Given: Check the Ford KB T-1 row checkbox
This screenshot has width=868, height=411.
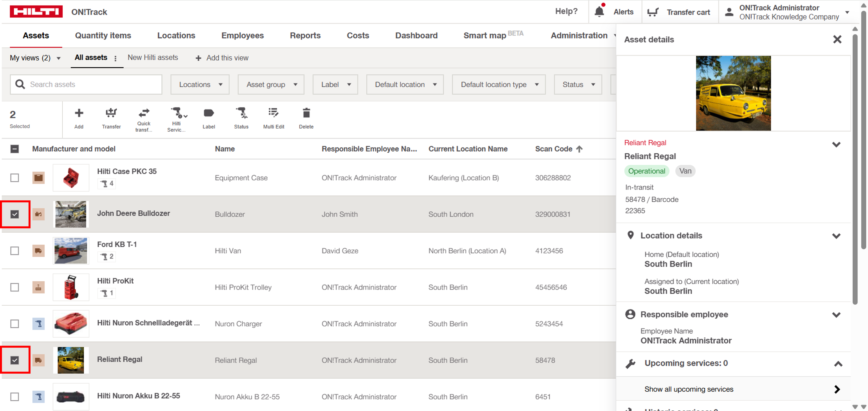Looking at the screenshot, I should tap(15, 251).
